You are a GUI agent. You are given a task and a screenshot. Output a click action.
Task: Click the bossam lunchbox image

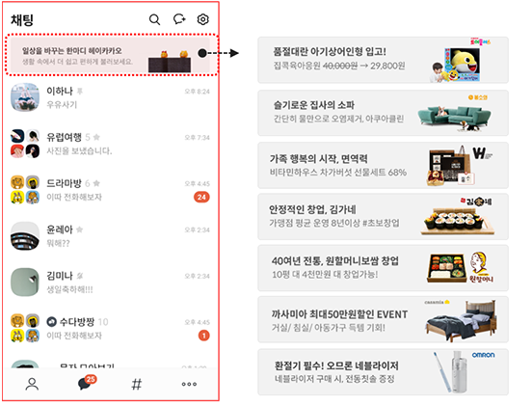click(x=447, y=268)
